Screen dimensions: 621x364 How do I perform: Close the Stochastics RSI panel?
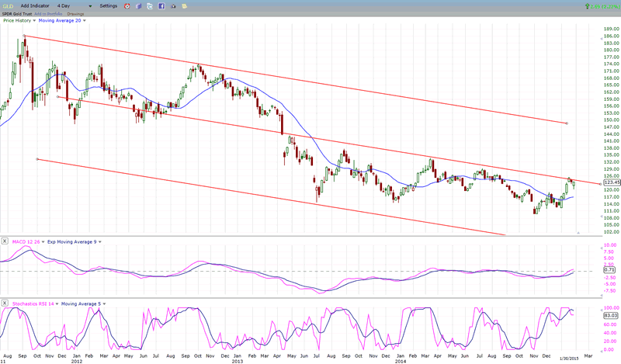pos(5,303)
